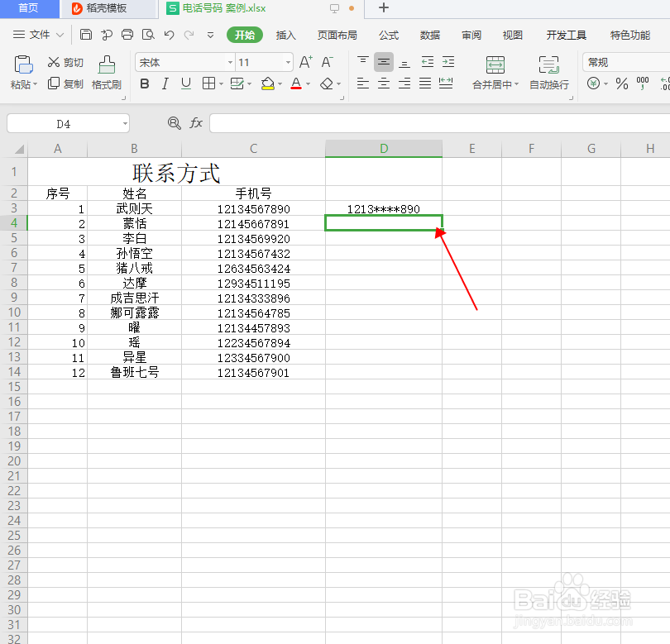
Task: Center text horizontally
Action: [x=384, y=83]
